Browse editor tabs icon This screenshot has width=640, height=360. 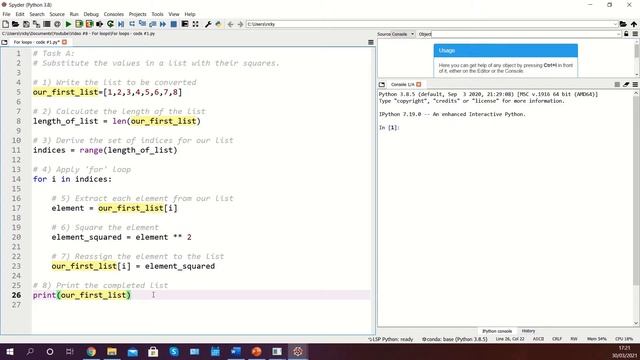coord(4,42)
